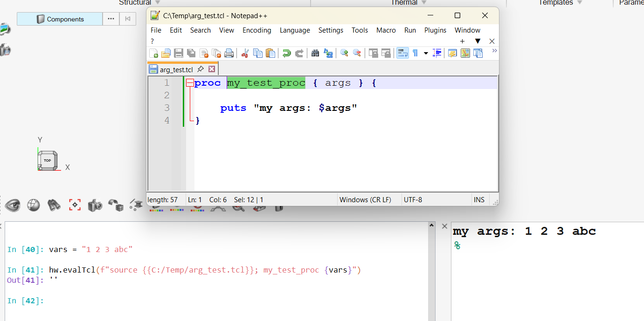Click the In [42] console input line
644x321 pixels.
(x=217, y=301)
